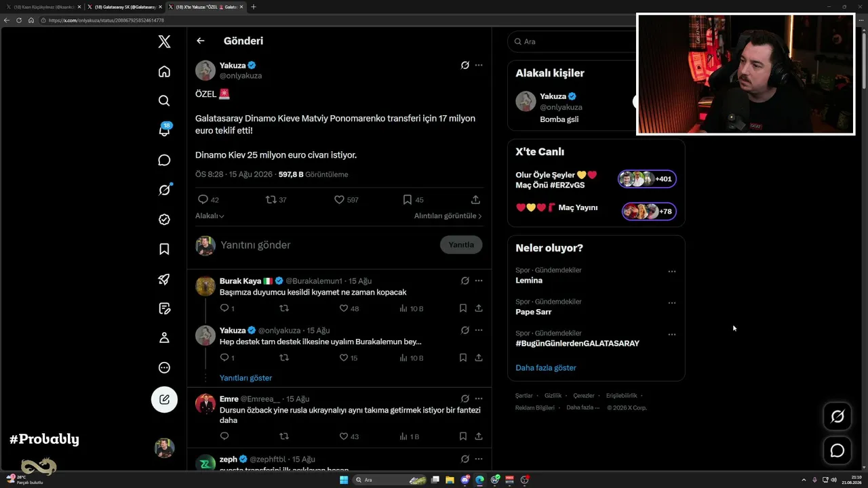Open more options on zeph's reply

[479, 459]
